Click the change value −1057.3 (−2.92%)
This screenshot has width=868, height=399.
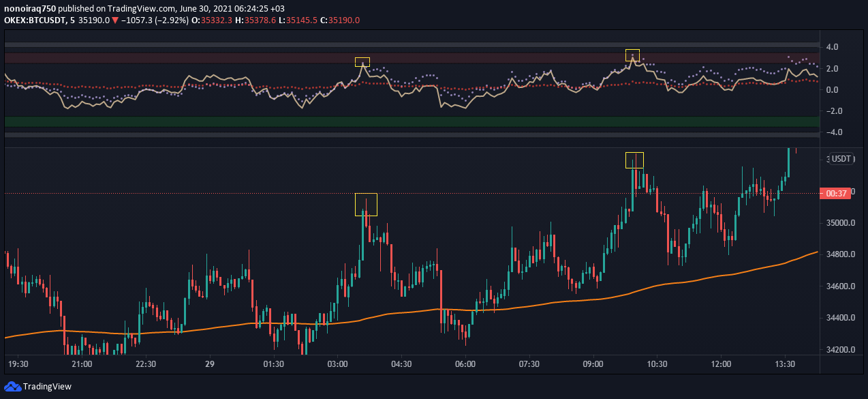155,20
